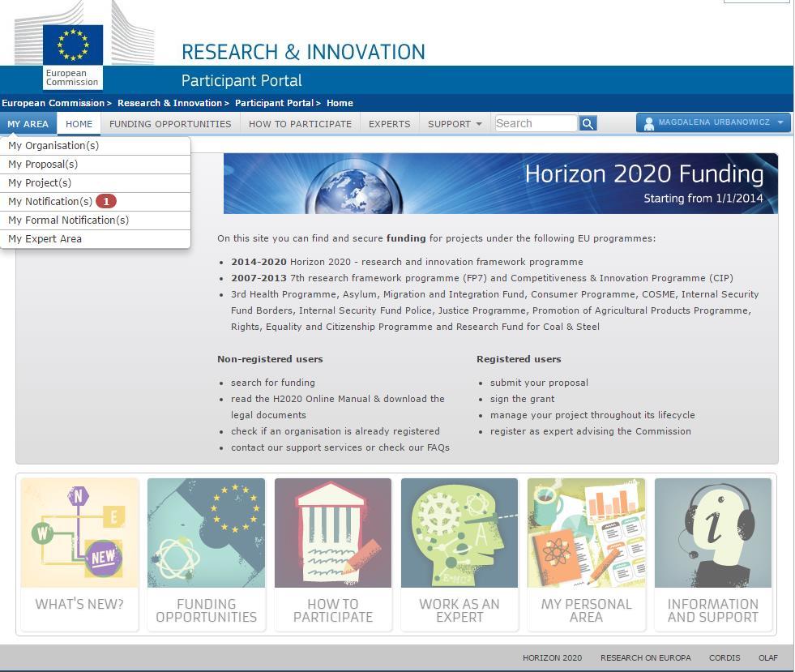Open the Experts menu item

click(x=389, y=124)
